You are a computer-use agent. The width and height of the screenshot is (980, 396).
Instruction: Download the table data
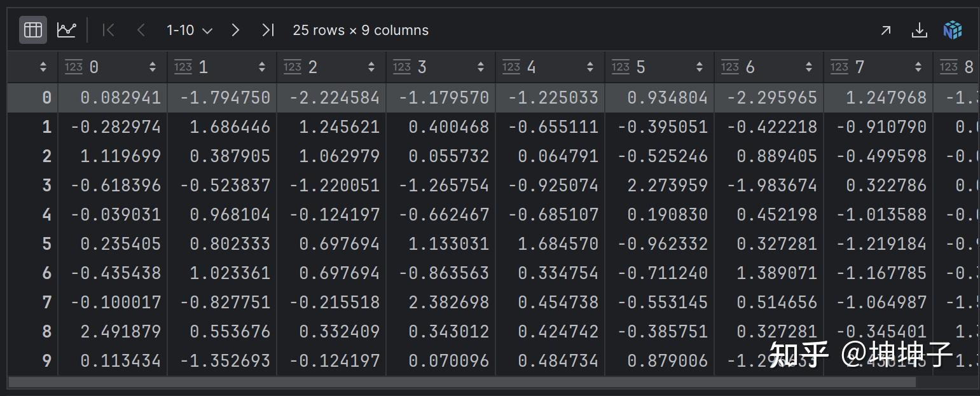(919, 30)
